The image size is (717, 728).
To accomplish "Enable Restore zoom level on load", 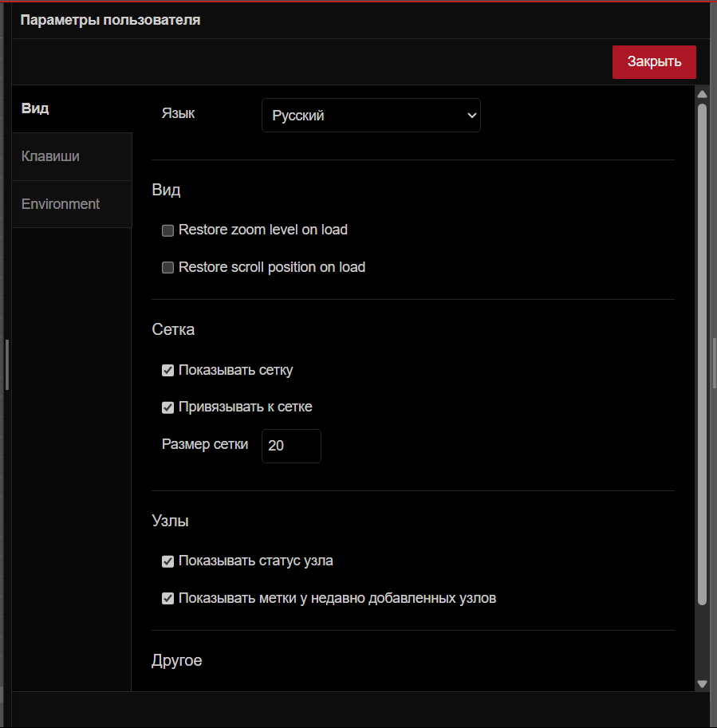I will click(x=167, y=230).
